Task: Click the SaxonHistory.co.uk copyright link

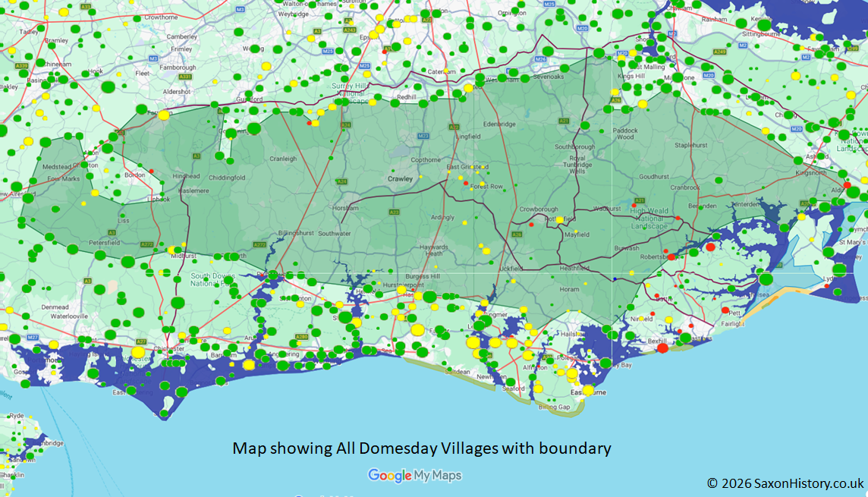Action: click(x=783, y=481)
